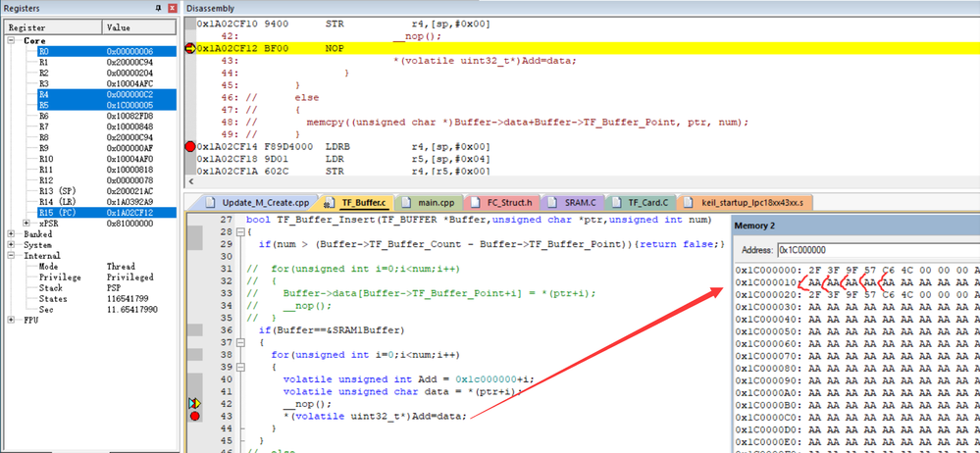This screenshot has width=980, height=453.
Task: Click the highlighted NOP disassembly line
Action: [x=588, y=48]
